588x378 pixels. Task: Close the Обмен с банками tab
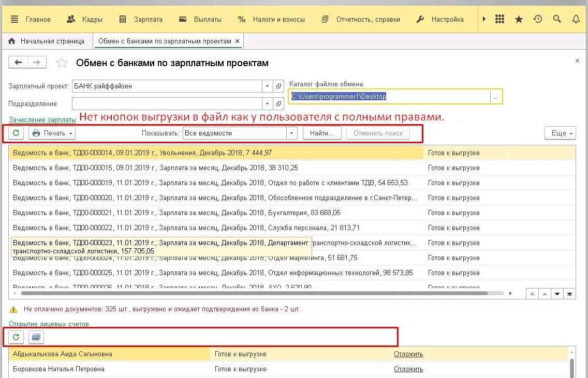(238, 41)
